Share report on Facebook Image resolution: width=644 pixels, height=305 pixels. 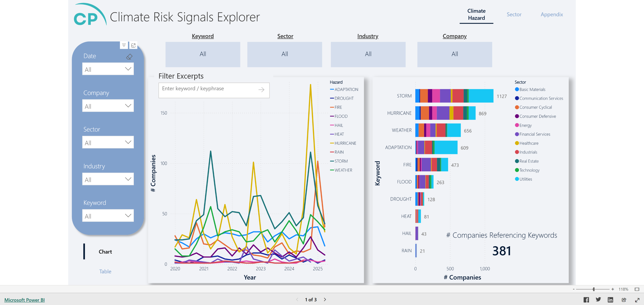[586, 300]
